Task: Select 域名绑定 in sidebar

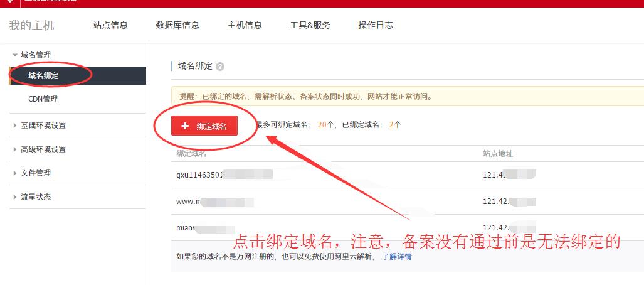Action: [x=78, y=76]
